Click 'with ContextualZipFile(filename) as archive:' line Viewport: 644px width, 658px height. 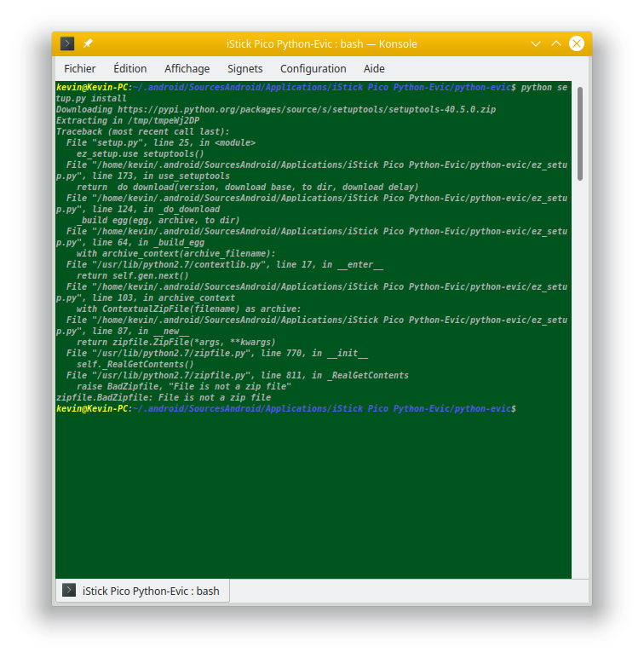(x=188, y=309)
